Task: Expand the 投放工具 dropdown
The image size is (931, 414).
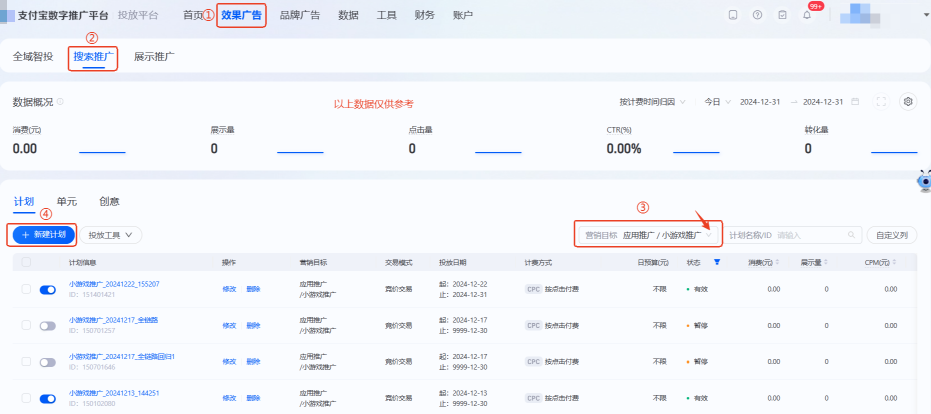Action: click(111, 235)
